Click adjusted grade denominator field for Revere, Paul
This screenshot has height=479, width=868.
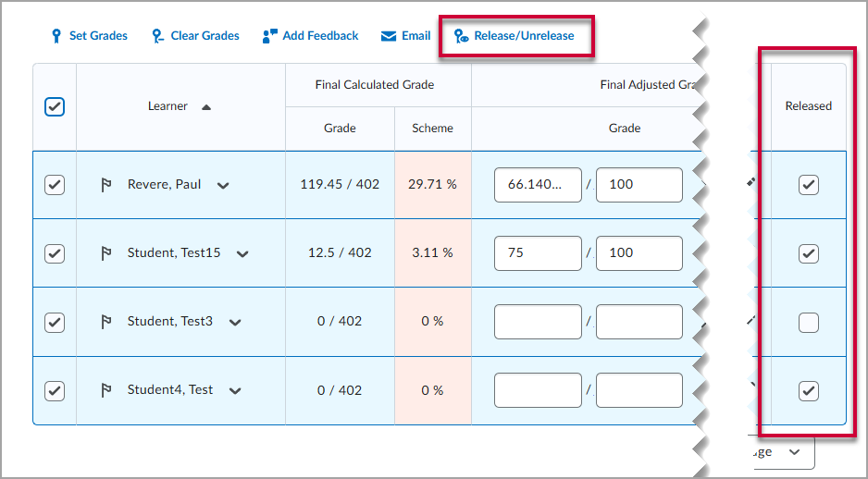click(x=639, y=185)
